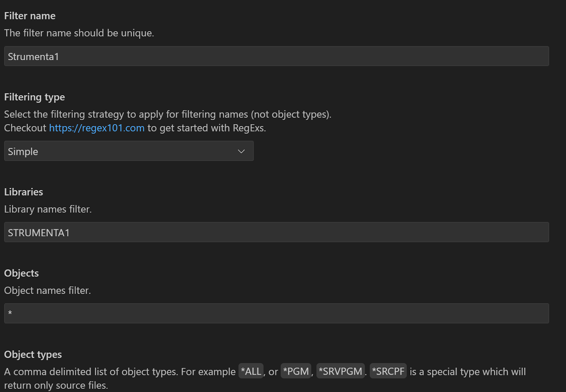Click the *ALL code badge
Screen dimensions: 566x392
pos(251,371)
